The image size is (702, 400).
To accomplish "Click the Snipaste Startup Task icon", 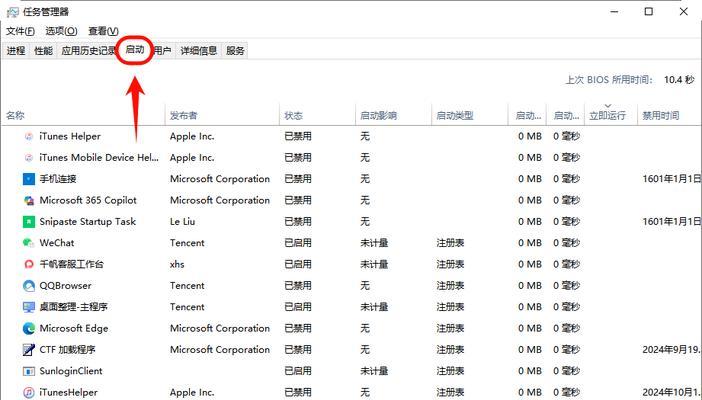I will click(x=29, y=221).
